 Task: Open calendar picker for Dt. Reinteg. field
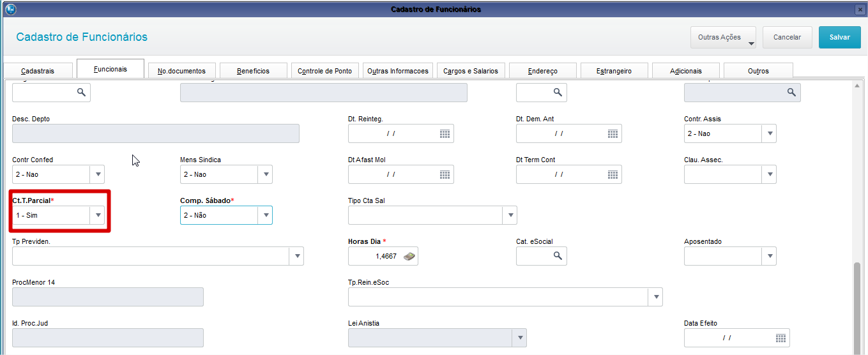[x=445, y=134]
